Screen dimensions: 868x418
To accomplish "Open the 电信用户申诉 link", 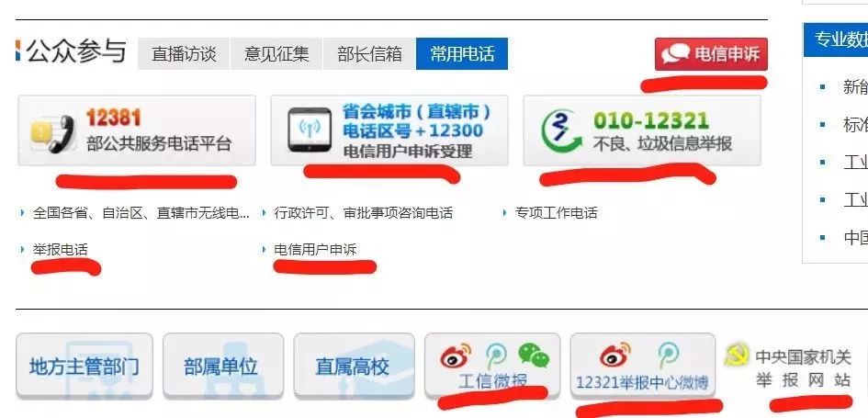I will (316, 250).
